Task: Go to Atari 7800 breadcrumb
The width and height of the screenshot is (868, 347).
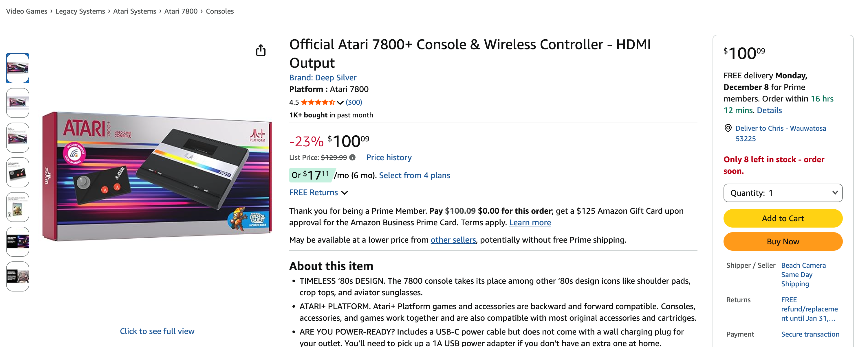Action: [x=181, y=11]
